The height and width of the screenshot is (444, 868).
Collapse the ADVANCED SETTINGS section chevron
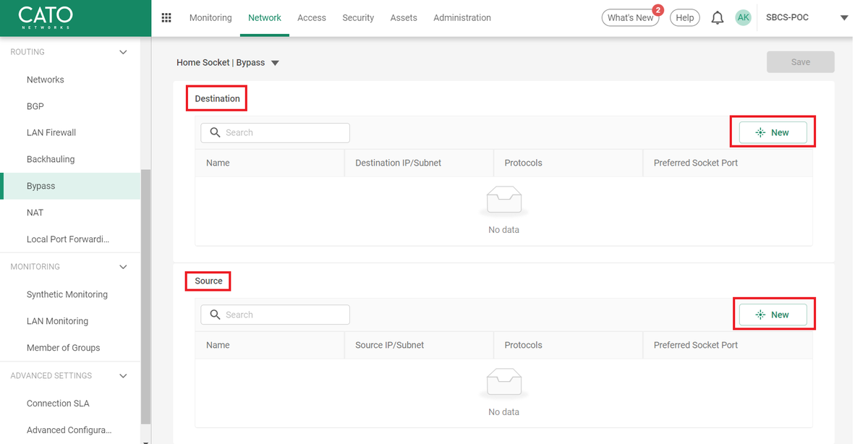coord(123,376)
